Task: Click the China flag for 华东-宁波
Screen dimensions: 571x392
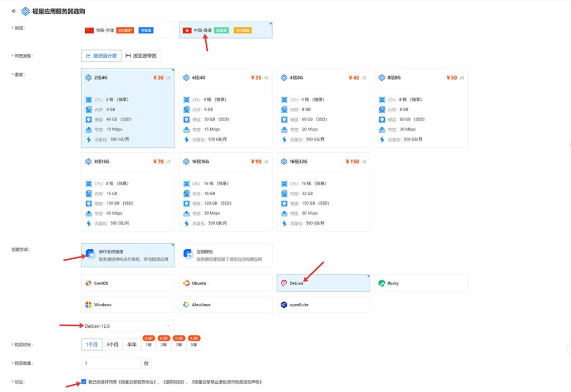Action: click(x=89, y=30)
